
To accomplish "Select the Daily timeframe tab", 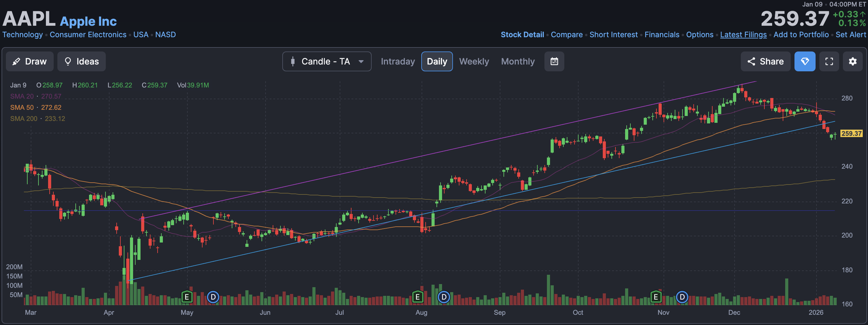I will 437,61.
